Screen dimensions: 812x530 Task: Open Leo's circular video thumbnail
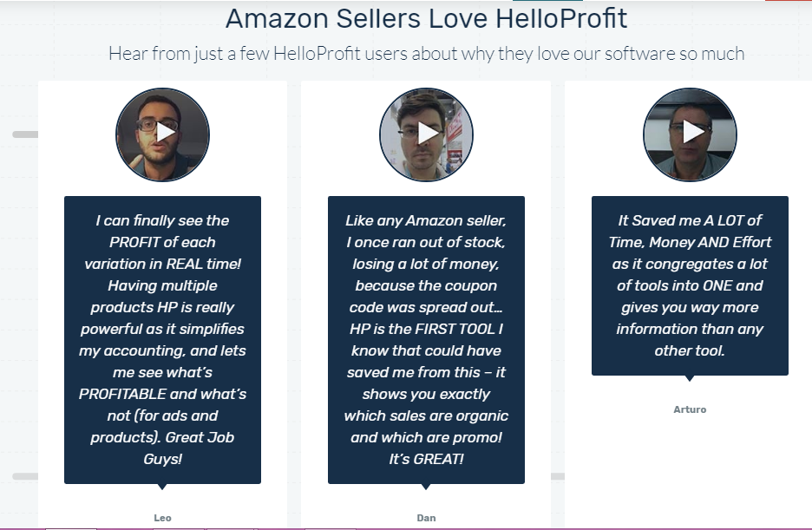click(162, 134)
